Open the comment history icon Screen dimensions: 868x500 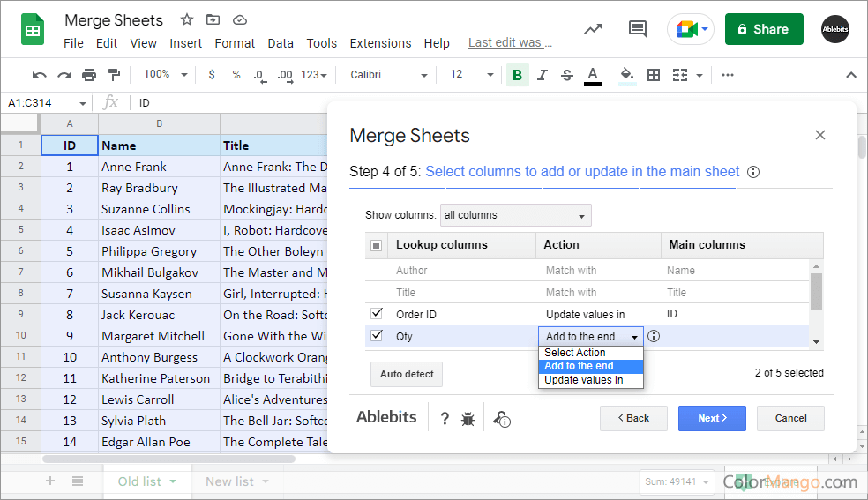click(637, 29)
